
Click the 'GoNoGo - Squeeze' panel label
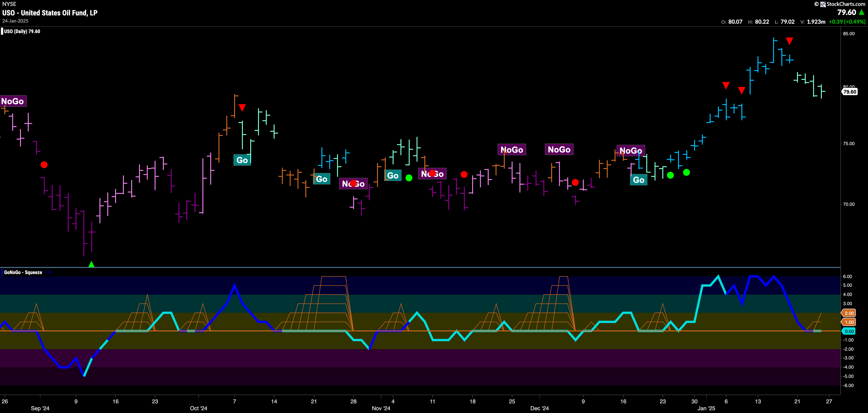(23, 272)
